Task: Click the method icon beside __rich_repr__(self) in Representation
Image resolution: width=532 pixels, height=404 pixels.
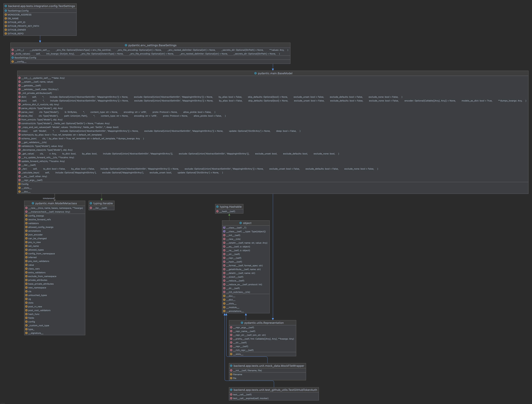Action: click(x=231, y=350)
